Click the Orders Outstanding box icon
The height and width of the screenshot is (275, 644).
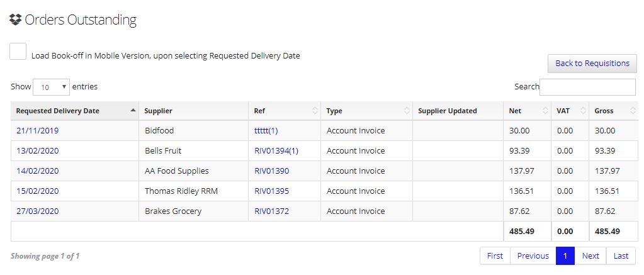[x=15, y=20]
